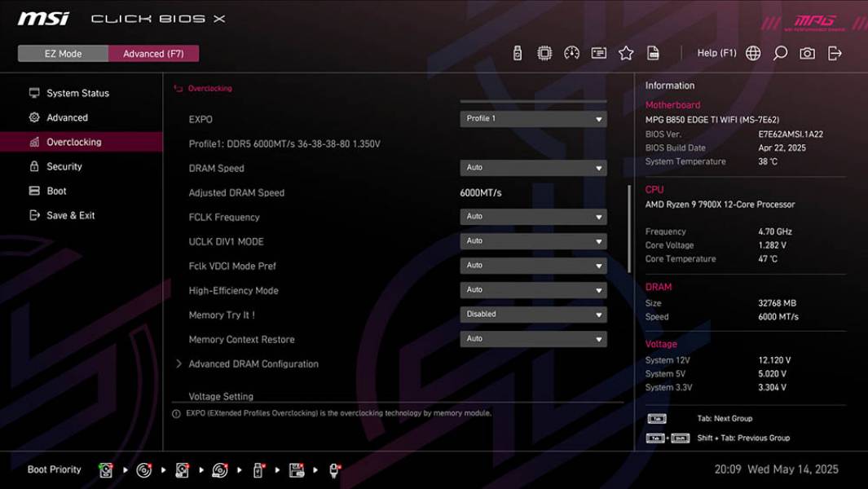Select the network boot device icon
868x489 pixels.
334,470
